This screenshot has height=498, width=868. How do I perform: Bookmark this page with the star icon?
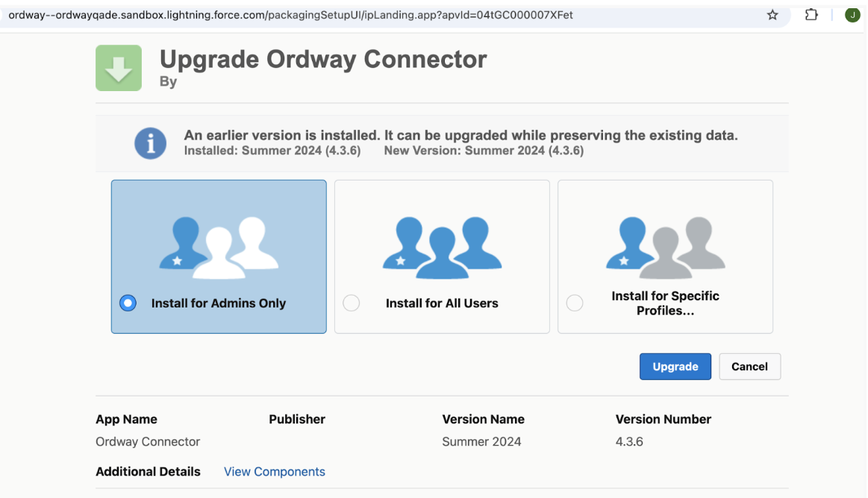(772, 15)
